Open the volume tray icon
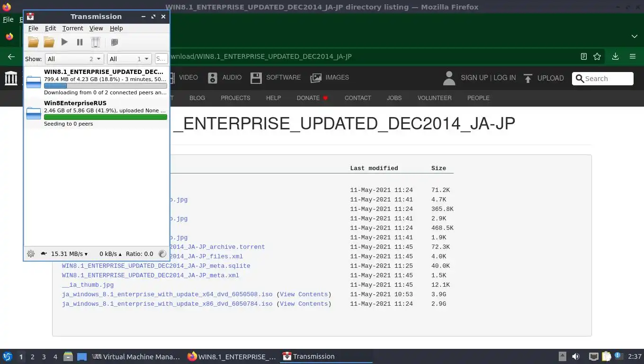Viewport: 644px width, 364px height. point(575,356)
